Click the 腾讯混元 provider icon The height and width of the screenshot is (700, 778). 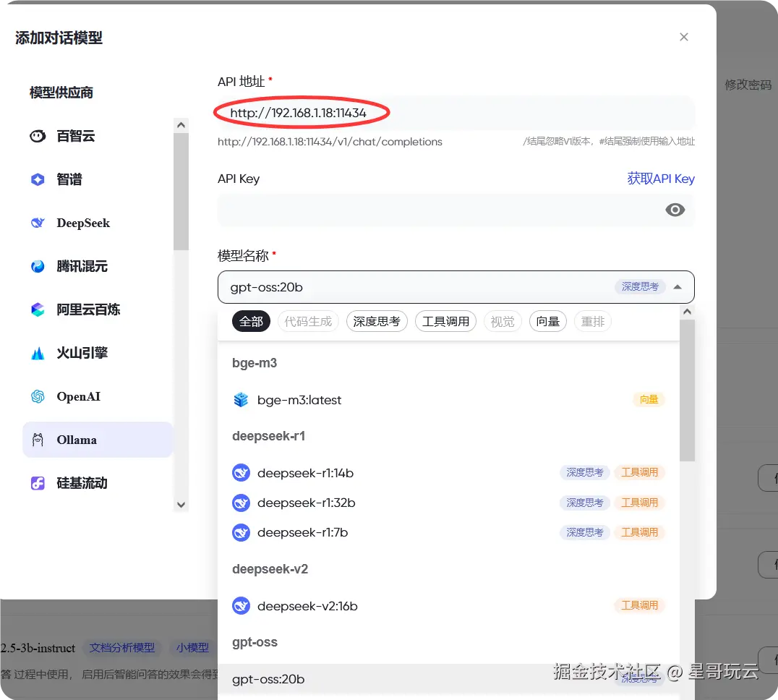coord(38,266)
